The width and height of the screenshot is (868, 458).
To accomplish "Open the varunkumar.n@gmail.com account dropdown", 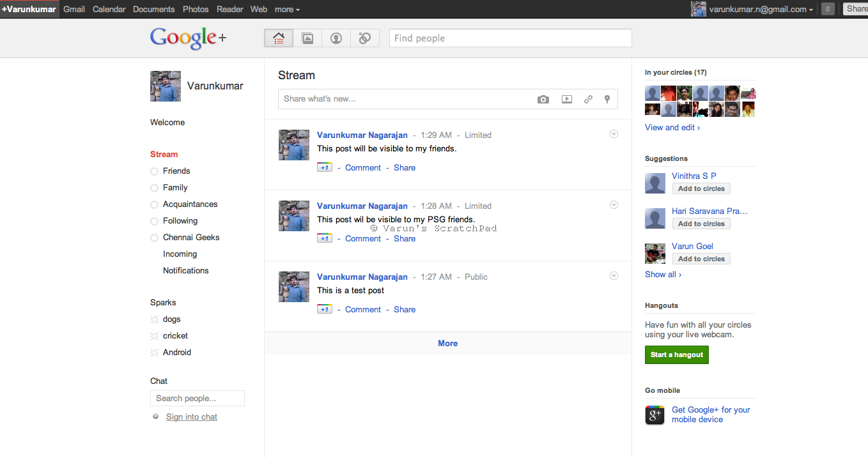I will (x=761, y=9).
